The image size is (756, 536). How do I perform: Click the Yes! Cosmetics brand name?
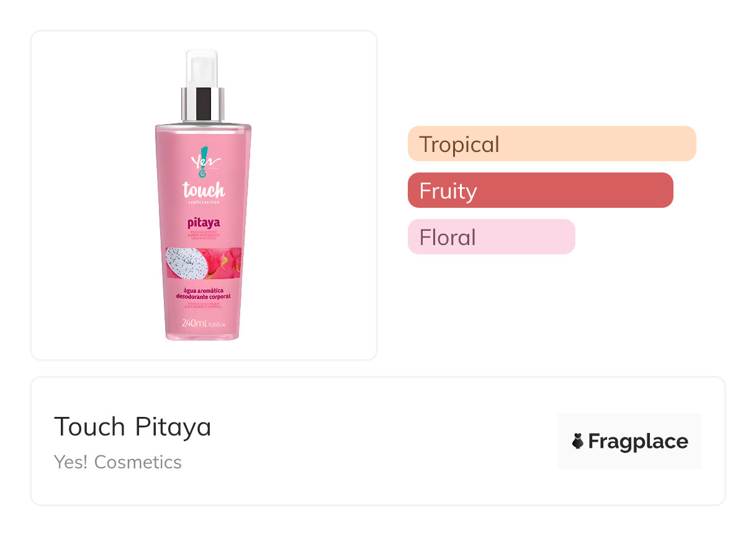(118, 462)
